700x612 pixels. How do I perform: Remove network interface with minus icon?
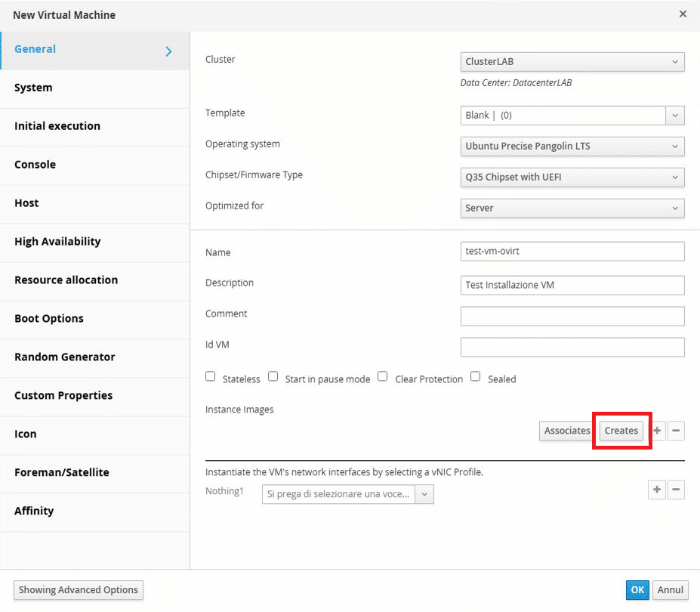click(x=676, y=490)
